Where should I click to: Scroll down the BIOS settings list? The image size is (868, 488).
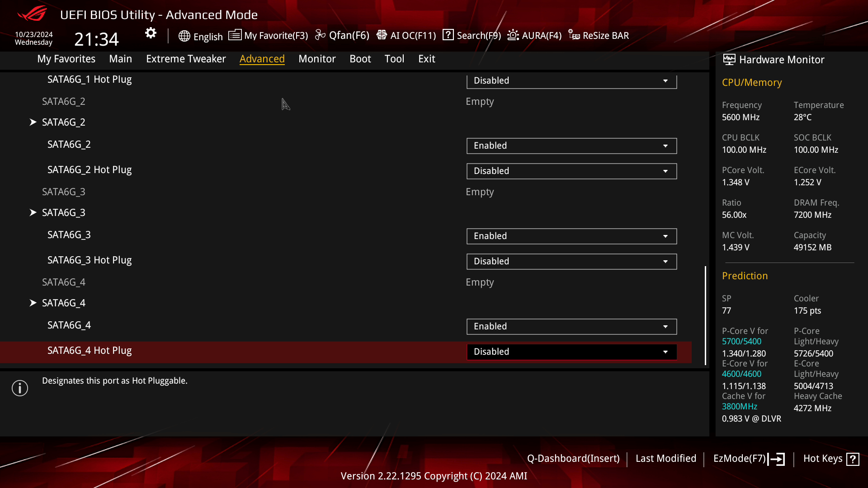[x=705, y=362]
